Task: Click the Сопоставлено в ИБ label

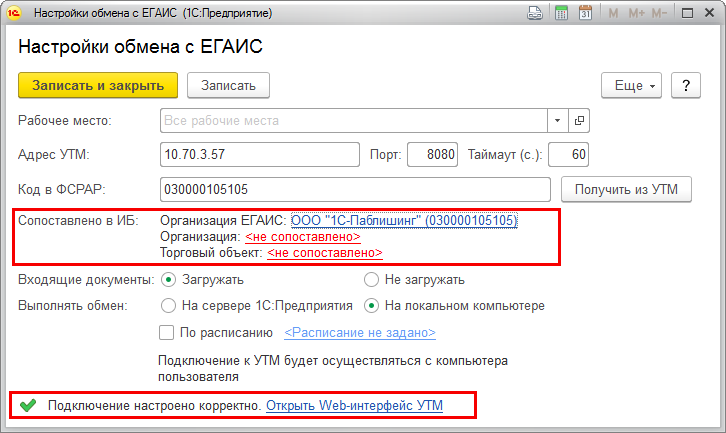Action: point(78,220)
